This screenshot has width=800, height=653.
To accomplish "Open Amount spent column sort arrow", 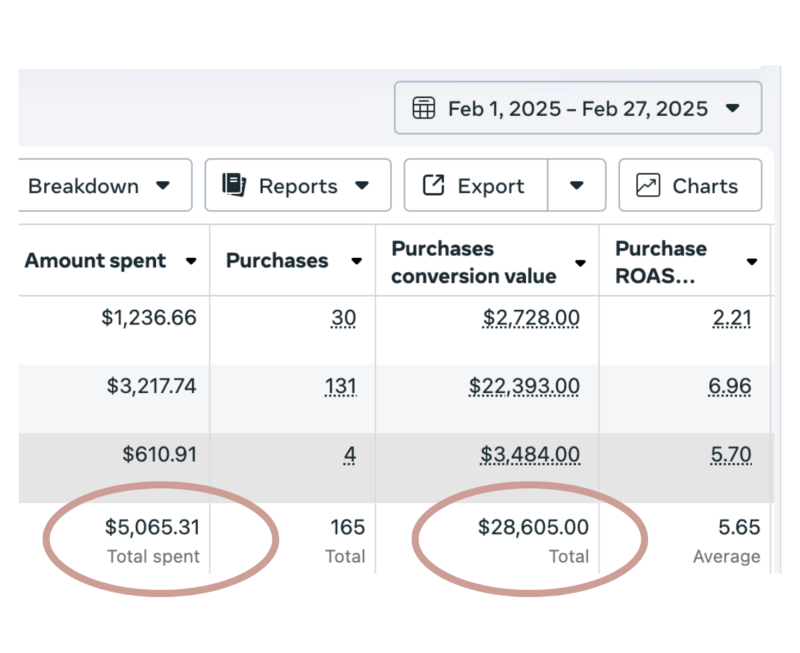I will click(191, 261).
